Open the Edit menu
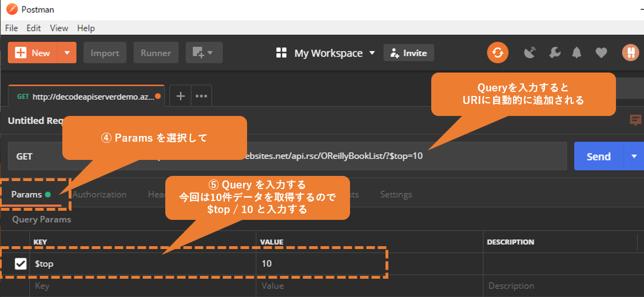 (34, 29)
